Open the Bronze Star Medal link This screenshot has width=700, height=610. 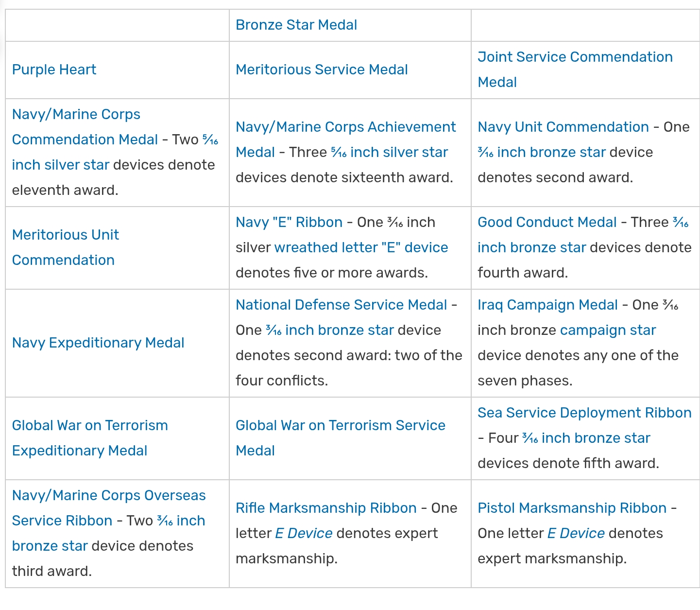pyautogui.click(x=296, y=25)
